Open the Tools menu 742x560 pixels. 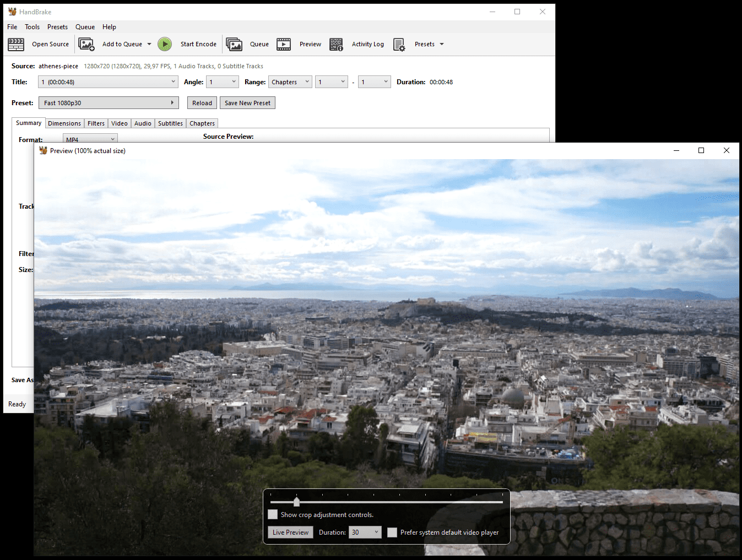33,27
